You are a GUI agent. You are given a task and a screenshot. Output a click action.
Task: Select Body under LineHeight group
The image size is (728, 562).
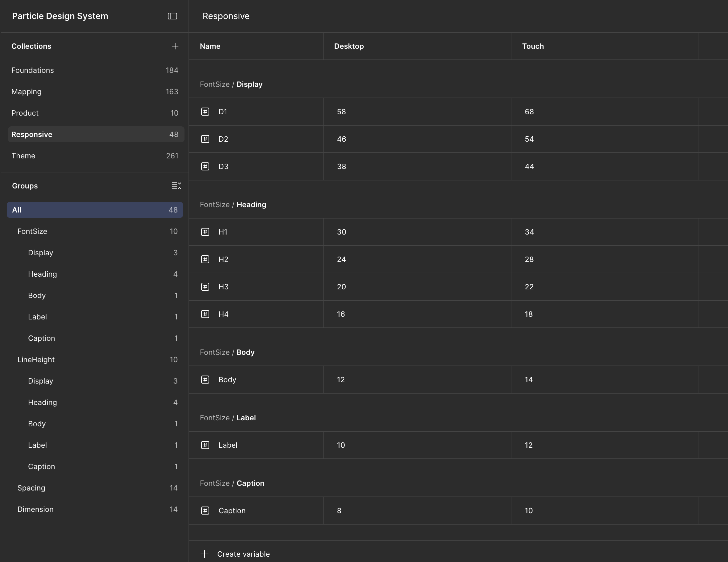[95, 424]
